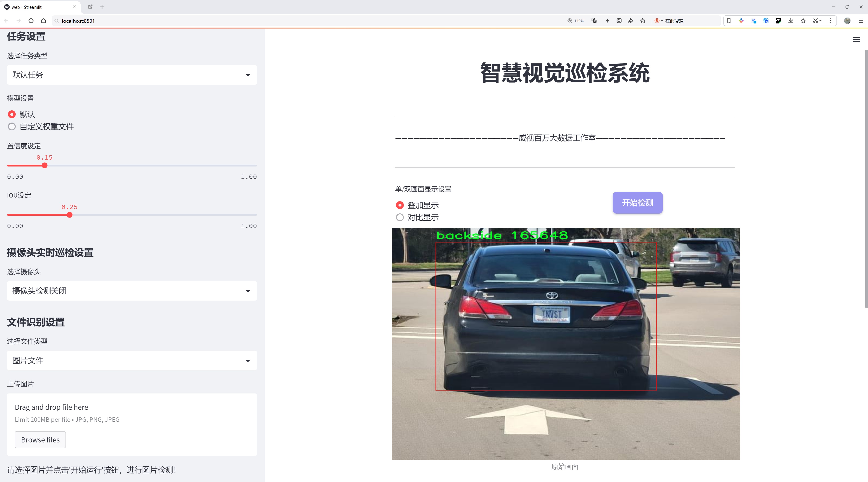868x482 pixels.
Task: Click the browser forward arrow
Action: tap(19, 21)
